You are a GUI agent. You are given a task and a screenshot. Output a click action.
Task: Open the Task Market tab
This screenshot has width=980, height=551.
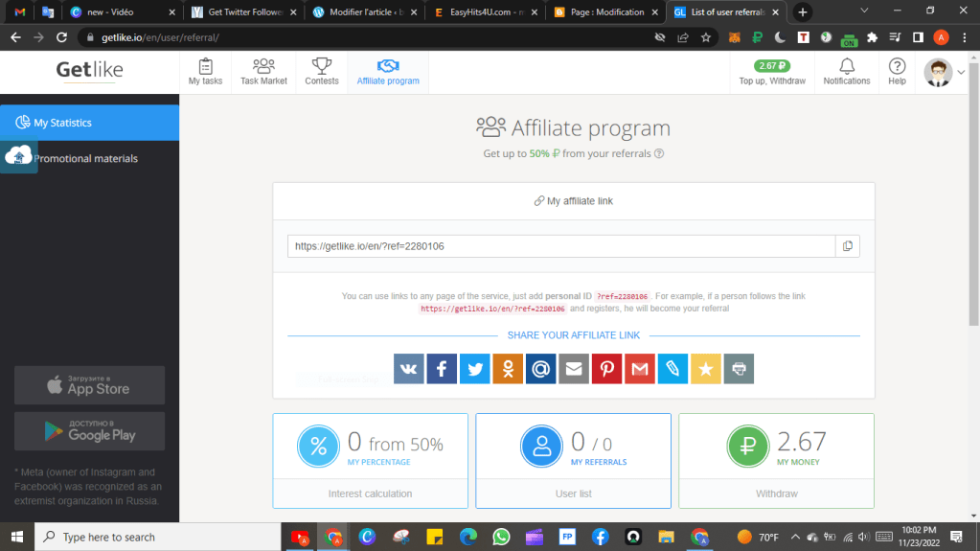click(x=263, y=72)
